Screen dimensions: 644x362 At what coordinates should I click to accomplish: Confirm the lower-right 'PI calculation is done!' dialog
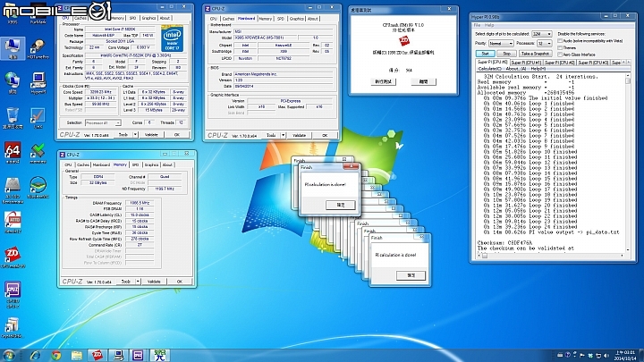(411, 275)
